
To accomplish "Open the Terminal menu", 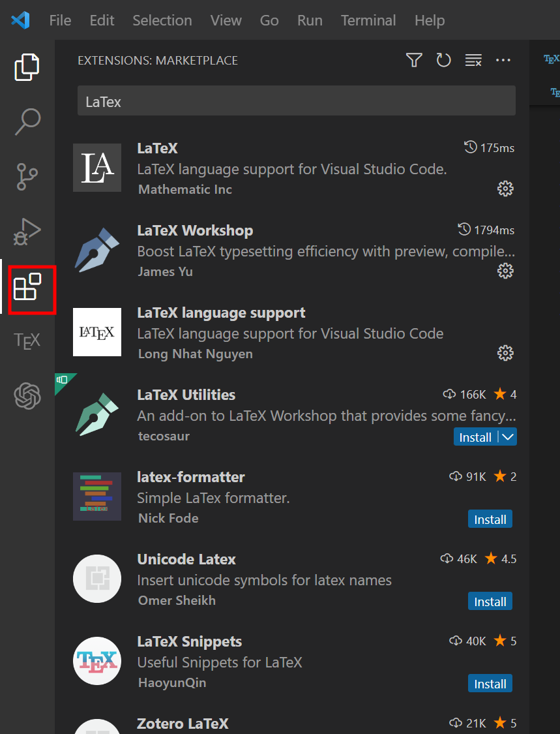I will click(368, 21).
